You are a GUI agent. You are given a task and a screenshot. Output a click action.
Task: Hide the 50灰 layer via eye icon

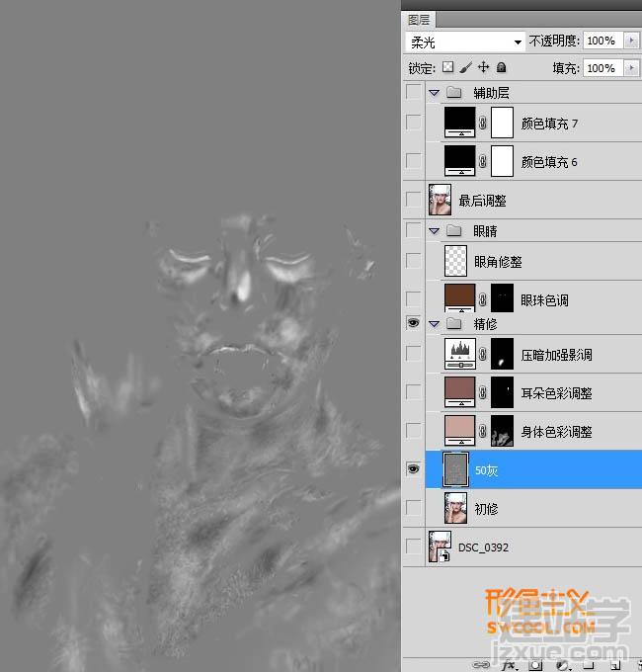tap(413, 468)
